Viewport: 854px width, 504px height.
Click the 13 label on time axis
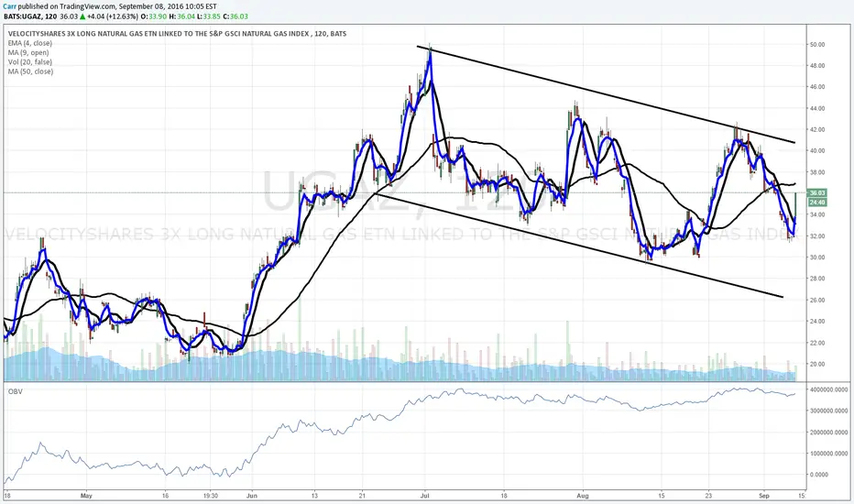[314, 496]
